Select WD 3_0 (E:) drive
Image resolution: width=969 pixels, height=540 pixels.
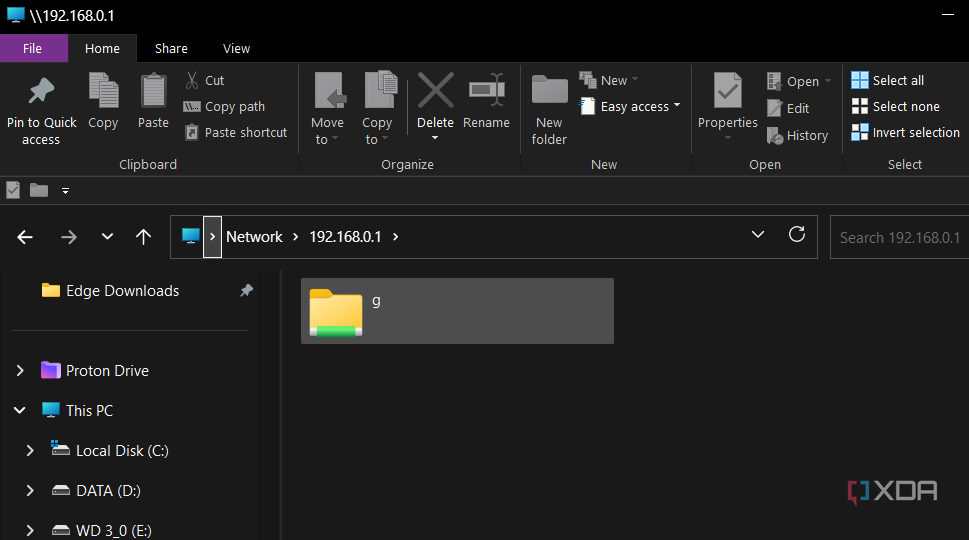pos(101,530)
